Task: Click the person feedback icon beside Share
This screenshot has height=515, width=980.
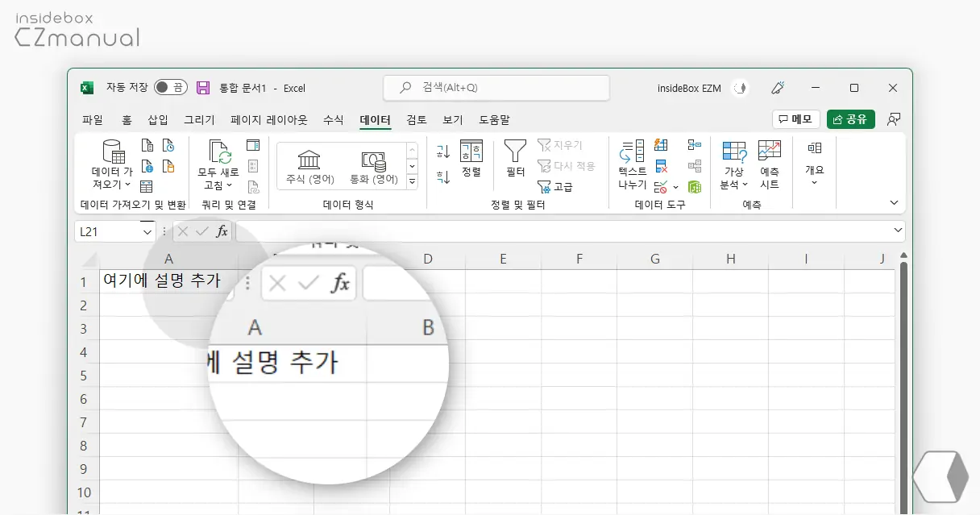Action: click(x=893, y=119)
